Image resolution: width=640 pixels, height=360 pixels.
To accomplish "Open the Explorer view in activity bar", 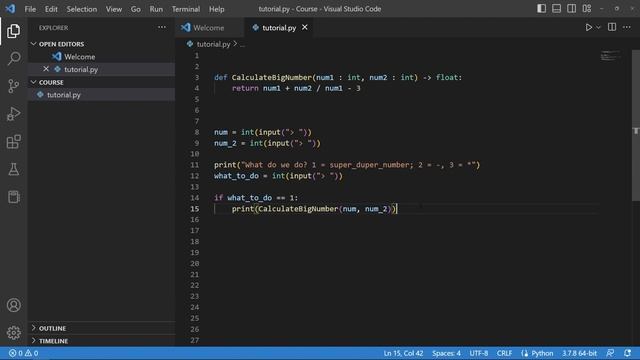I will click(13, 31).
